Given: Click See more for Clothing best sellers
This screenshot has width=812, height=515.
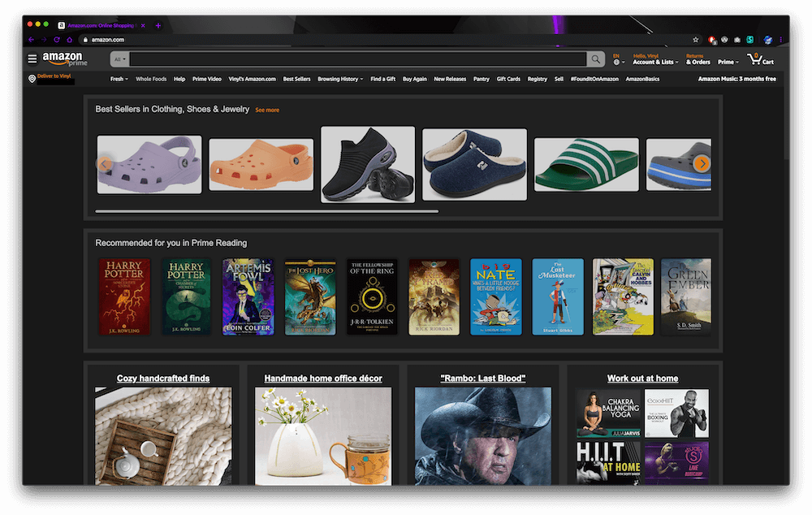Looking at the screenshot, I should click(266, 110).
